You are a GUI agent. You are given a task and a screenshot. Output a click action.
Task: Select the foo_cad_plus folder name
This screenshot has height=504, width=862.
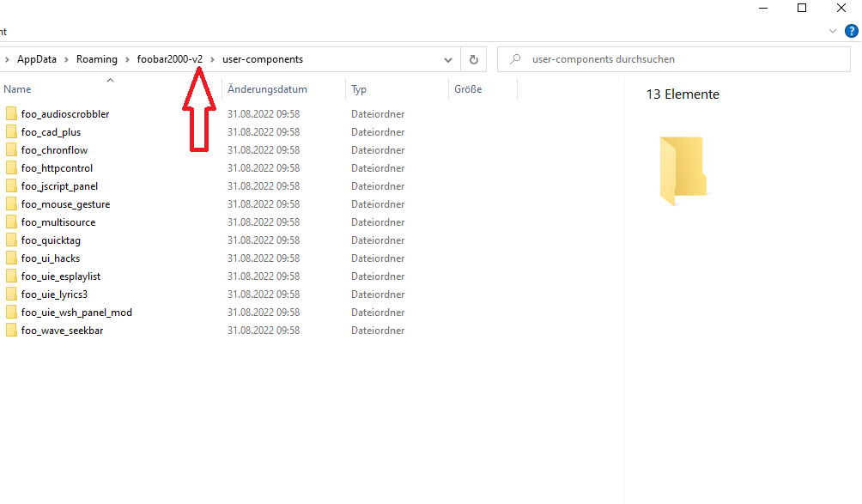(x=52, y=132)
